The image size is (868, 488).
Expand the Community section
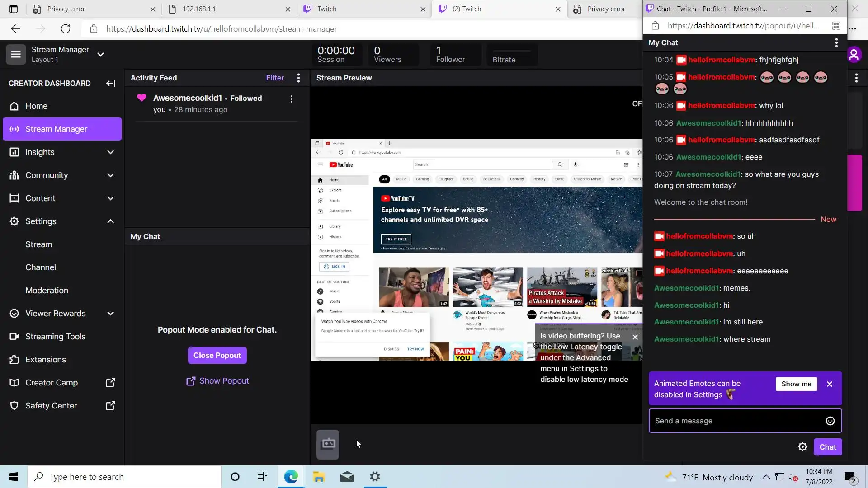tap(110, 175)
